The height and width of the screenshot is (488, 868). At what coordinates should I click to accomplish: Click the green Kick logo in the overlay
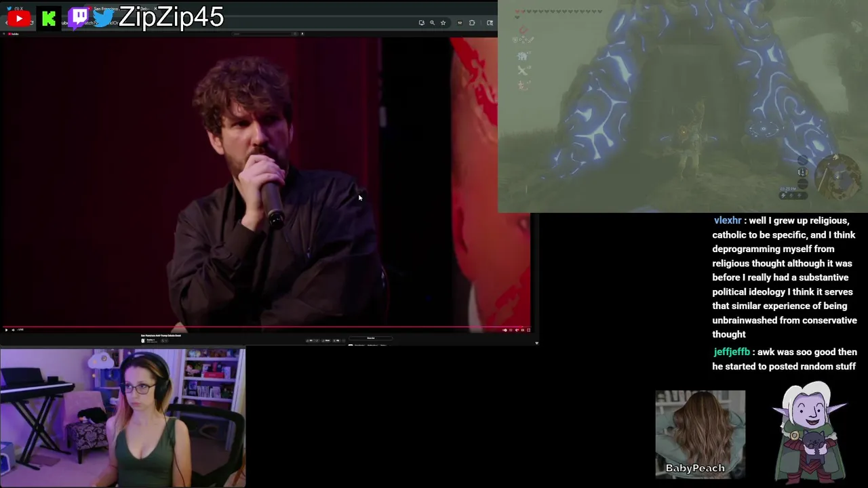(x=49, y=19)
